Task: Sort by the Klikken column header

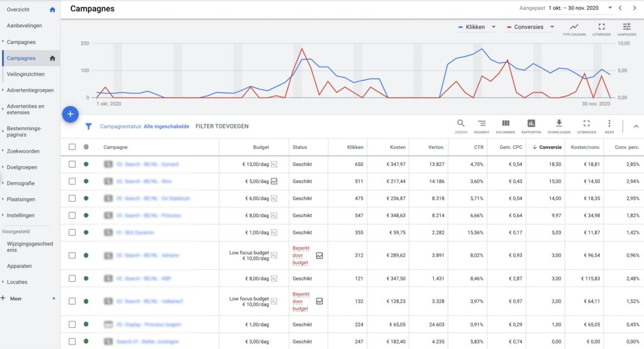Action: click(x=355, y=147)
